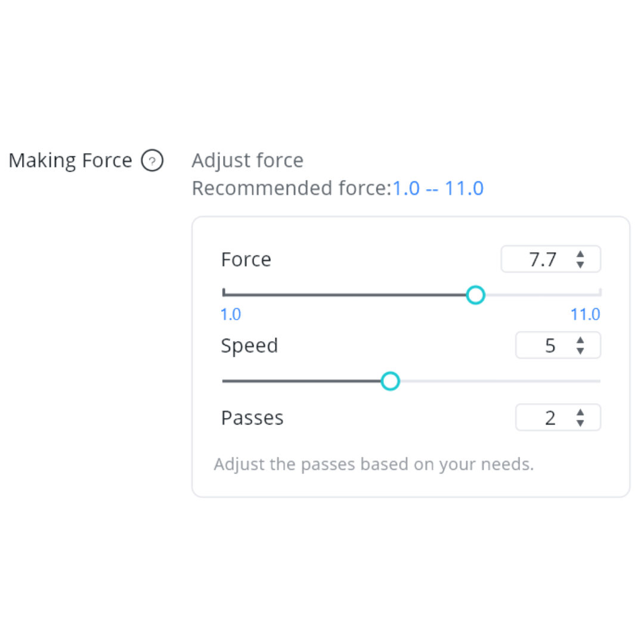The width and height of the screenshot is (644, 644).
Task: Increase Force value with up arrow
Action: click(580, 254)
